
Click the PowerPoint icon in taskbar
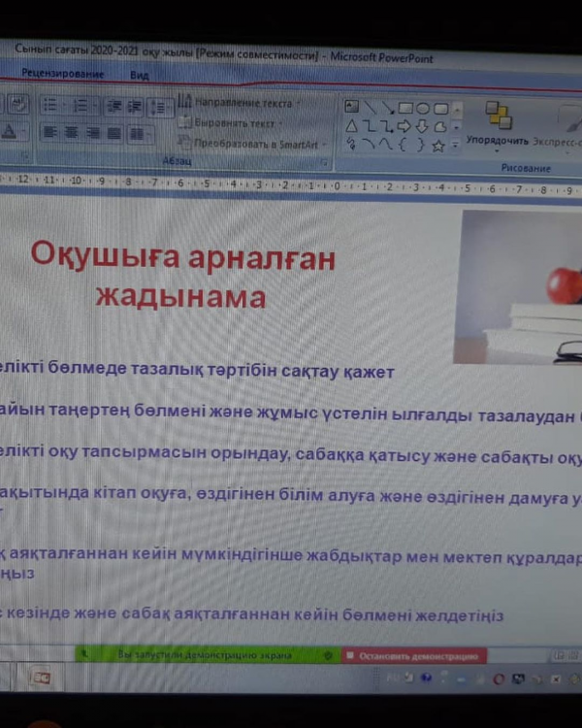tap(41, 678)
